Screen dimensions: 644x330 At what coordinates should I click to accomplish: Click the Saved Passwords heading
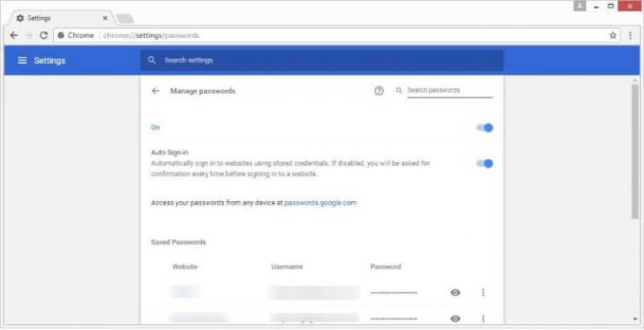[178, 242]
